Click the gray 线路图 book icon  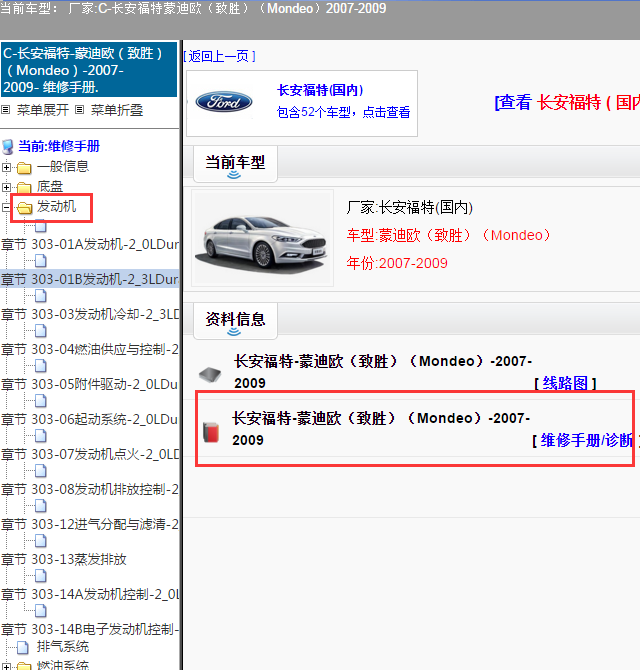pos(210,374)
